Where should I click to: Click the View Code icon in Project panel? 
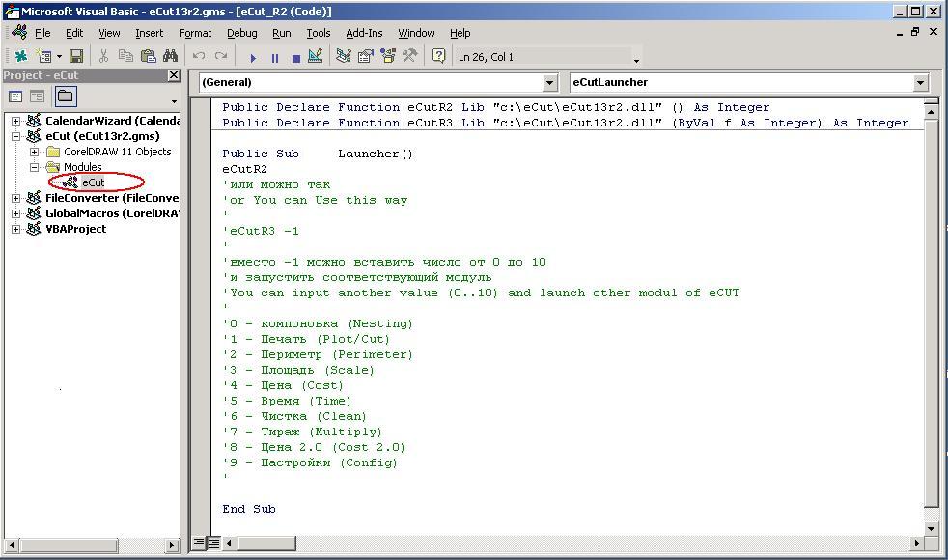[15, 97]
